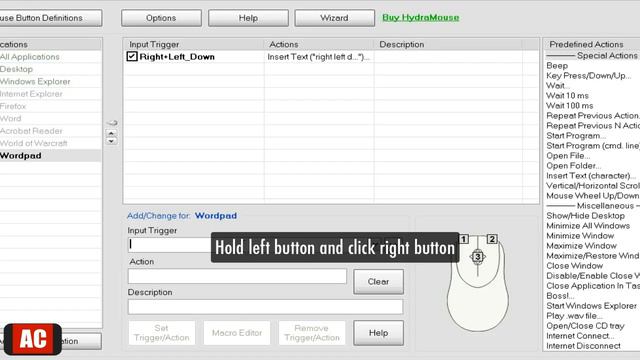Select the Insert Text action cell

pyautogui.click(x=318, y=57)
